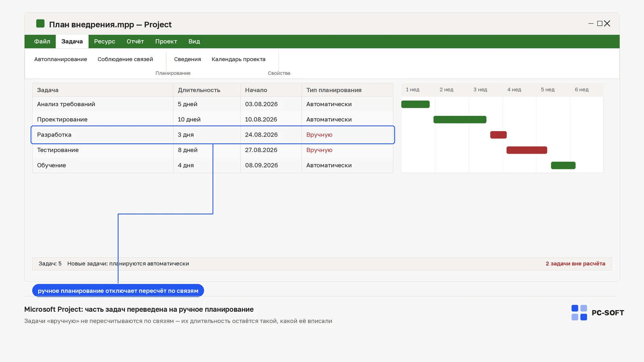This screenshot has height=362, width=644.
Task: Click the Обучение Gantt bar
Action: pos(563,165)
